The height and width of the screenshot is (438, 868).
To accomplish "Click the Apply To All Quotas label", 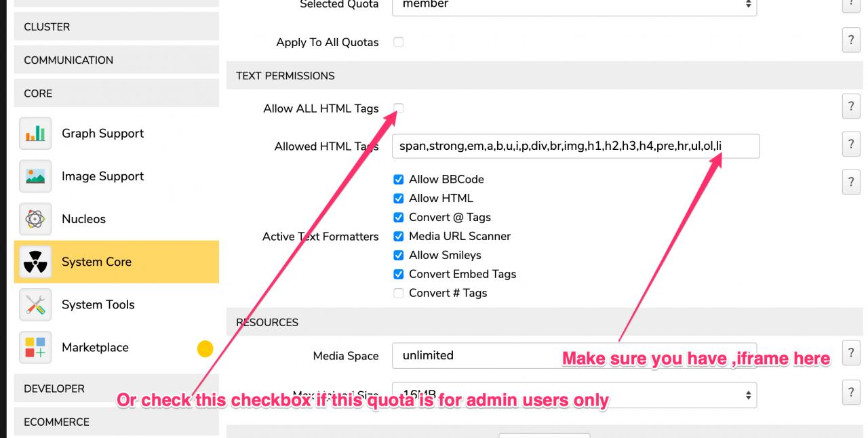I will (328, 42).
